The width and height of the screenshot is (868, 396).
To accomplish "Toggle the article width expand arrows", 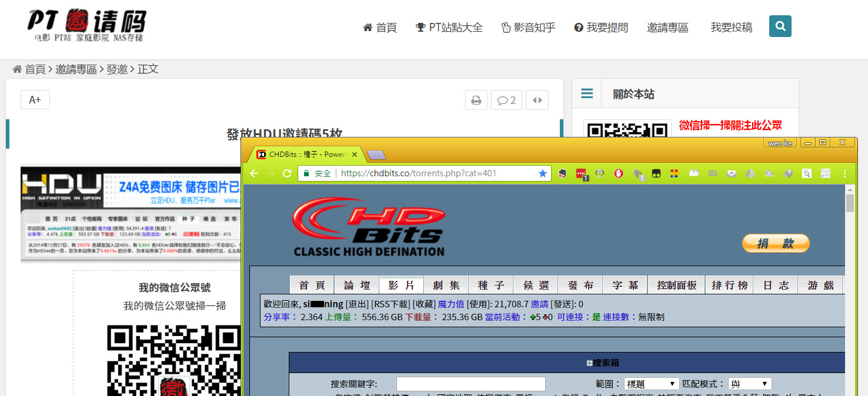I will (x=537, y=100).
